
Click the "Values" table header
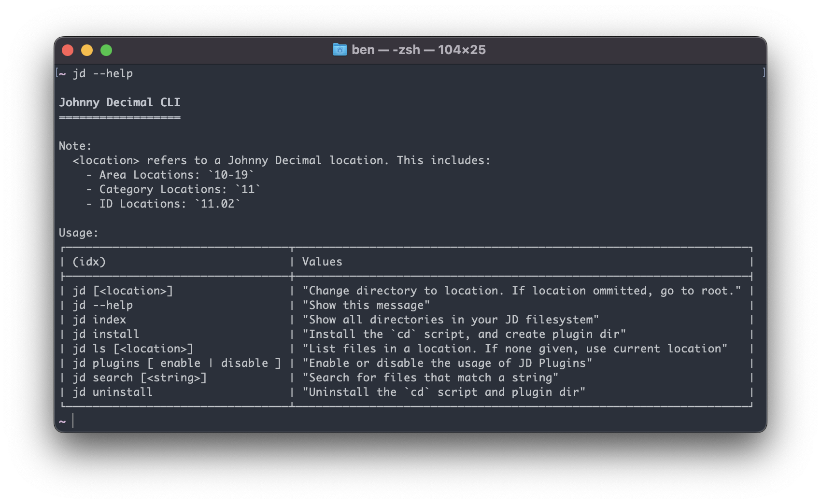point(322,262)
